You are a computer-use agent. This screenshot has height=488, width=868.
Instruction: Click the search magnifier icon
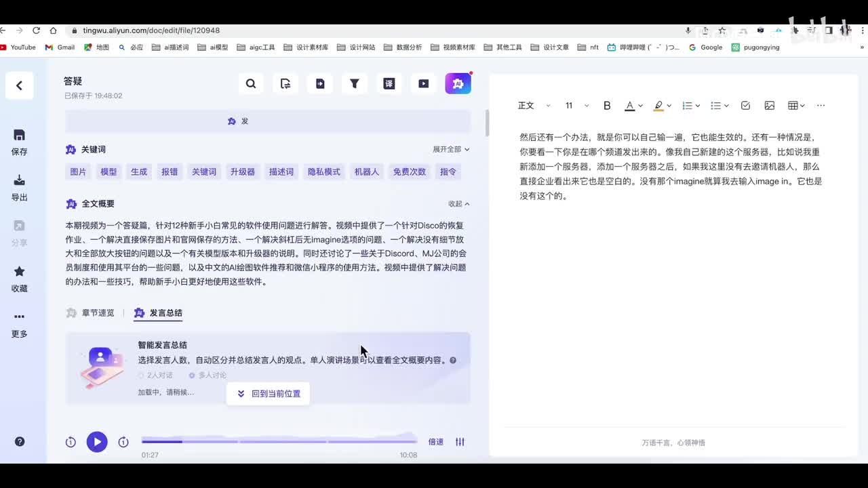251,83
